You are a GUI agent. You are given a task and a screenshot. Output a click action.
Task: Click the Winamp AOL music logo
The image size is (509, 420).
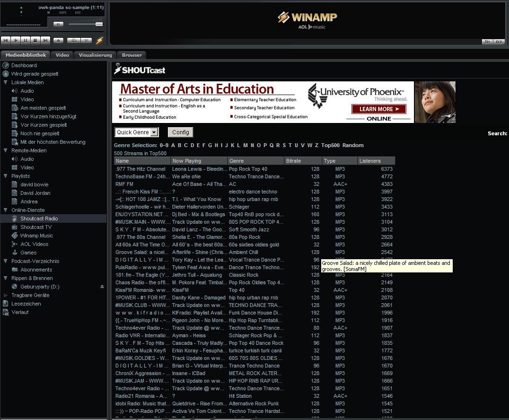tap(307, 20)
